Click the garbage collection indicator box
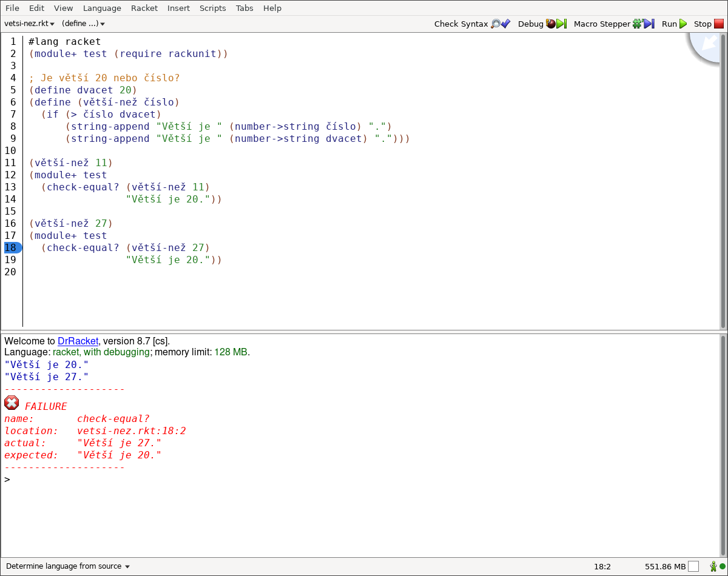Image resolution: width=728 pixels, height=576 pixels. [x=693, y=566]
